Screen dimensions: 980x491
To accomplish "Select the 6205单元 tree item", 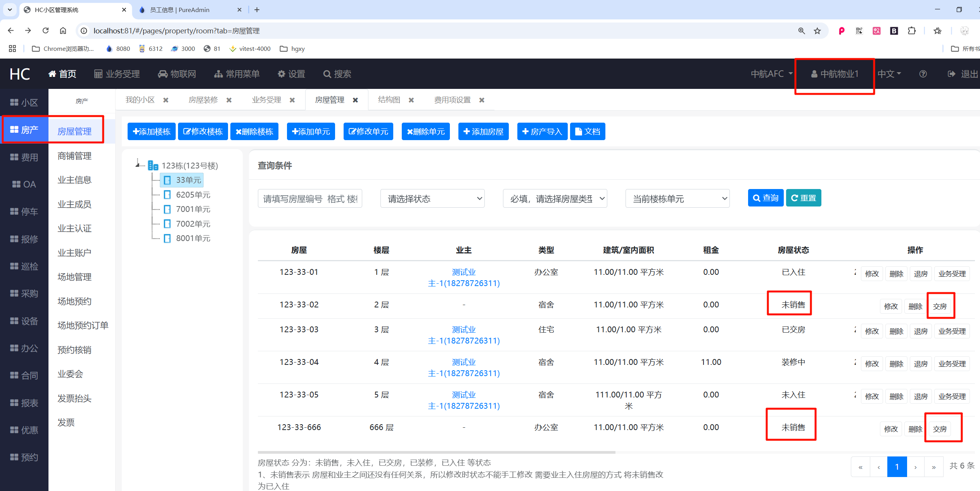I will point(187,194).
